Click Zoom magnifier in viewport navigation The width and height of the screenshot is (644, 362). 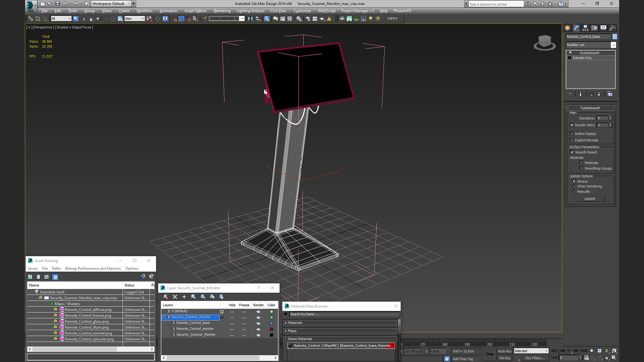(x=592, y=351)
